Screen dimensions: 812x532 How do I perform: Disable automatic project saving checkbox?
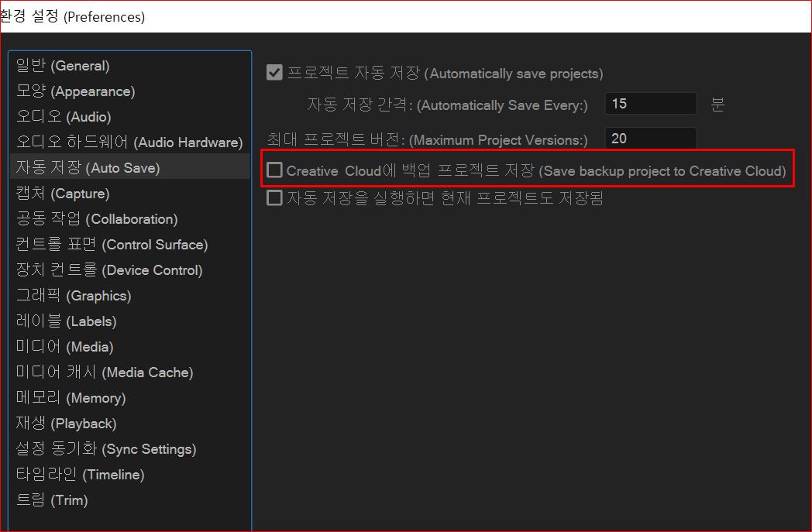pos(274,72)
